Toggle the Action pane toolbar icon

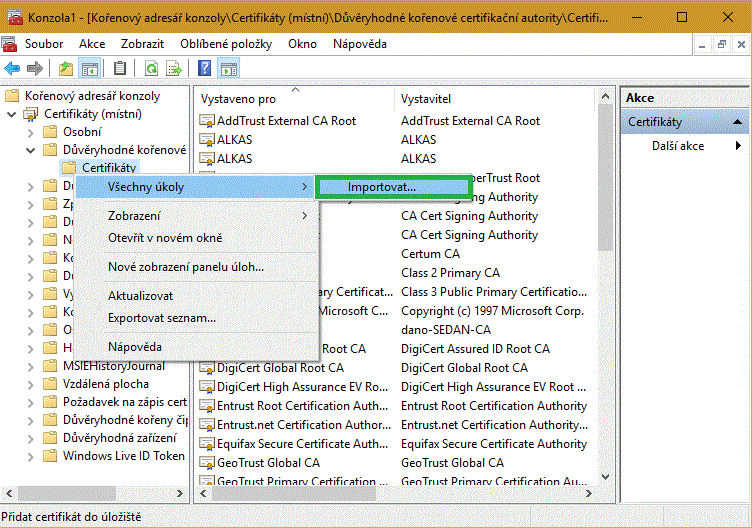pos(228,68)
